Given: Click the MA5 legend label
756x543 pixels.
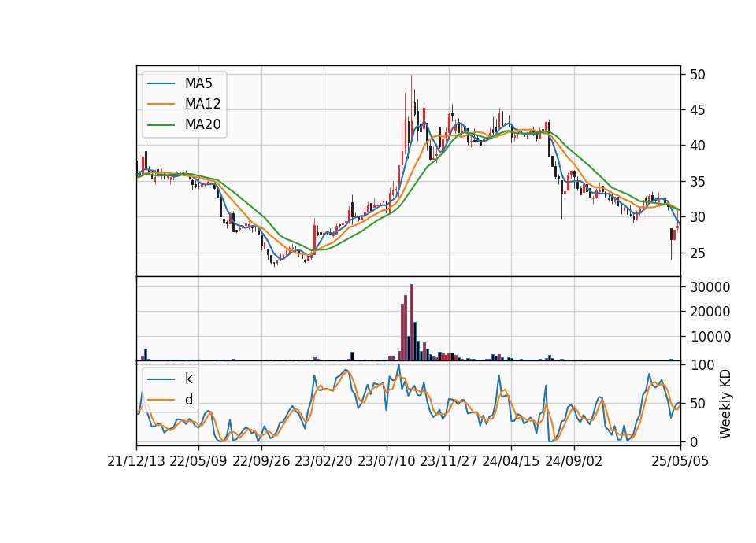Looking at the screenshot, I should (x=198, y=83).
